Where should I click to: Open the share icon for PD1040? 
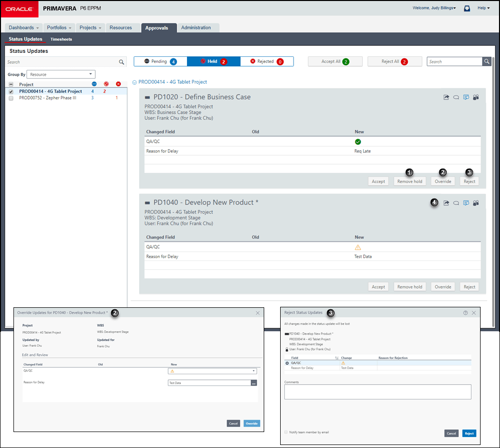tap(446, 203)
